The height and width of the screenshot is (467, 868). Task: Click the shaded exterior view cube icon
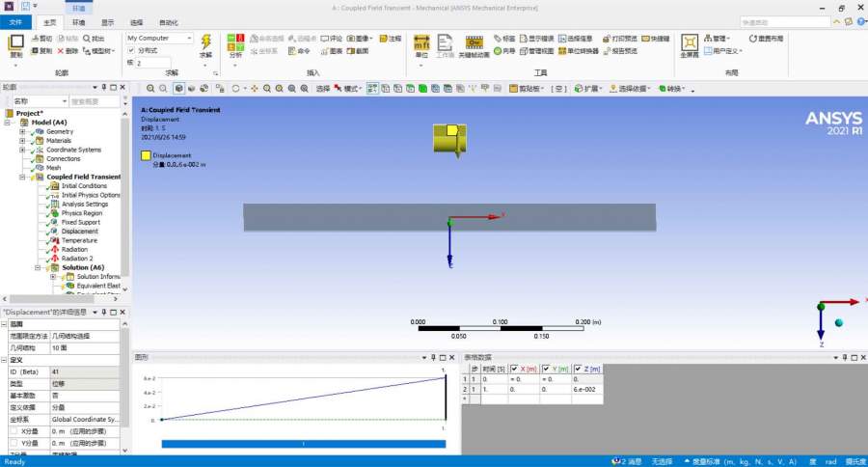click(178, 88)
